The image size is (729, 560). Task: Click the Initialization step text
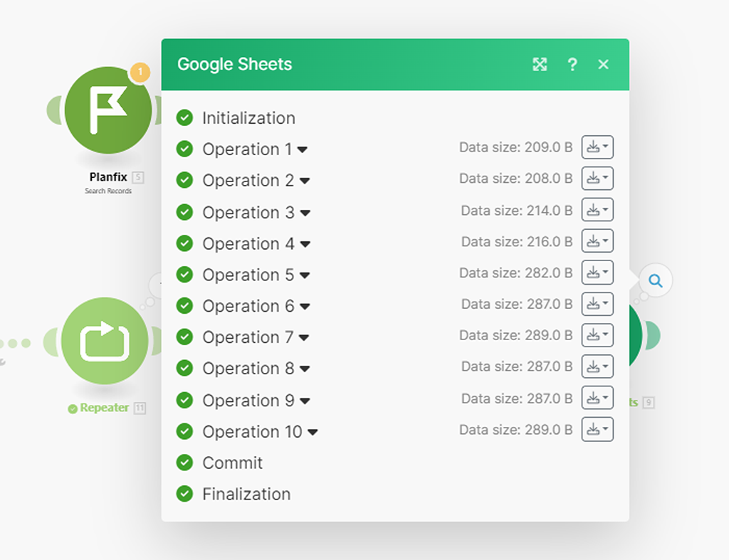click(248, 118)
